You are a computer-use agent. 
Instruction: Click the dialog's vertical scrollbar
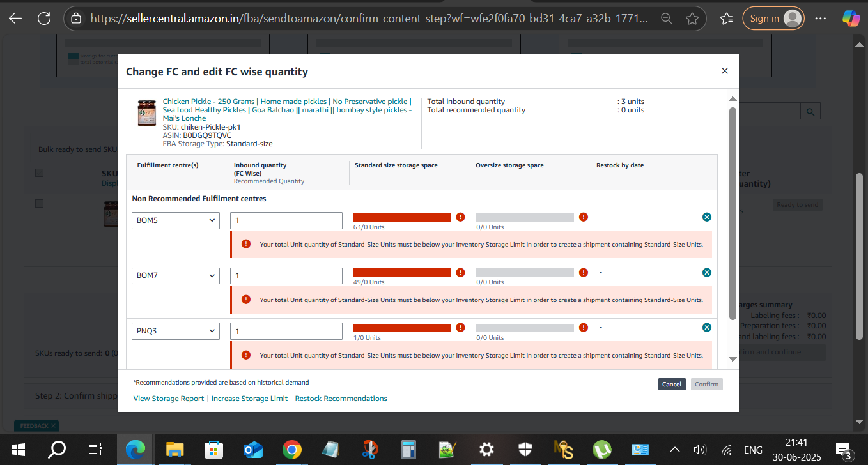[732, 213]
